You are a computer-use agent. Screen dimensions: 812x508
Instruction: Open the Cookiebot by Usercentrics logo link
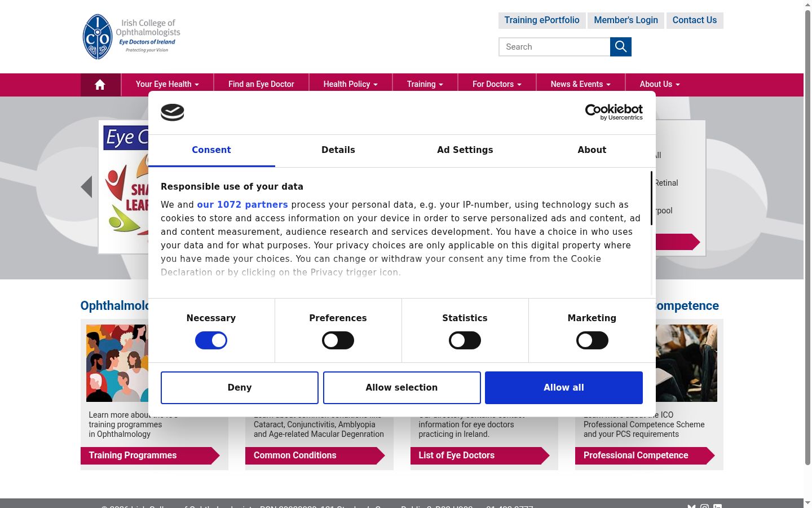tap(614, 112)
